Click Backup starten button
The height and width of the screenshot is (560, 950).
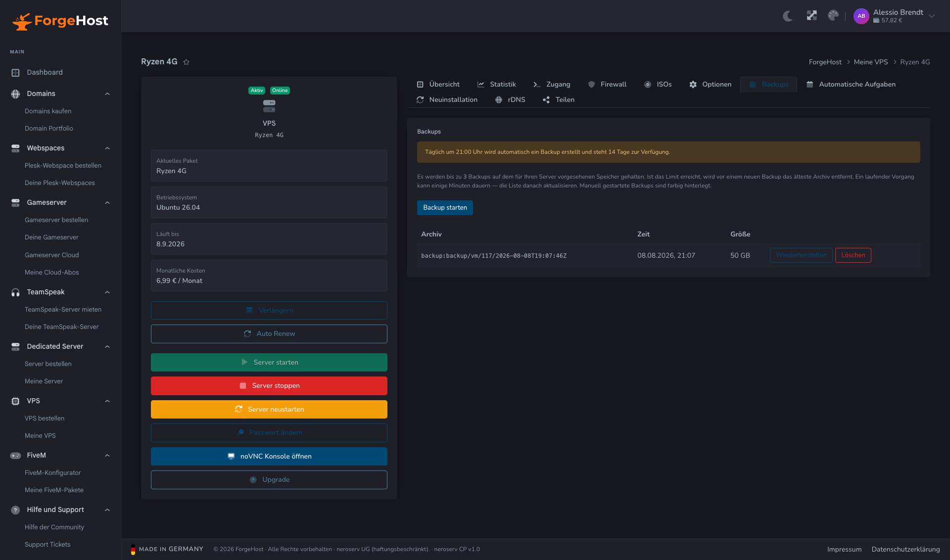pyautogui.click(x=445, y=208)
